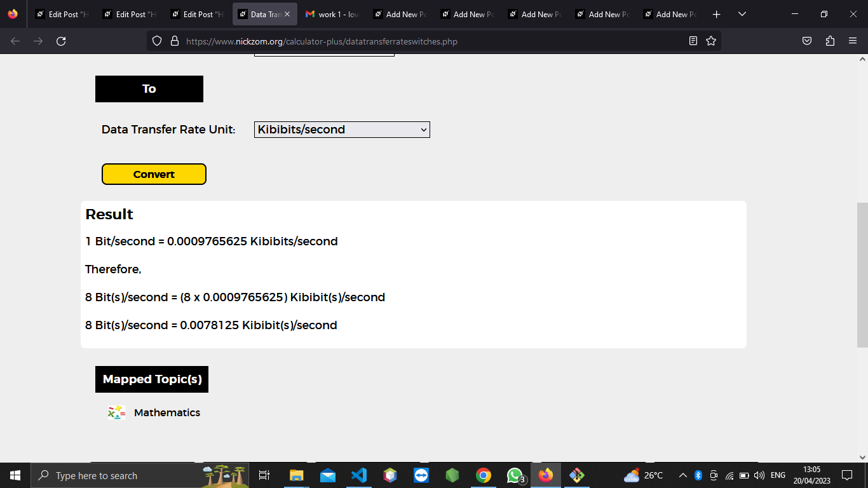Open Wi-Fi network tray icon
868x488 pixels.
(729, 475)
